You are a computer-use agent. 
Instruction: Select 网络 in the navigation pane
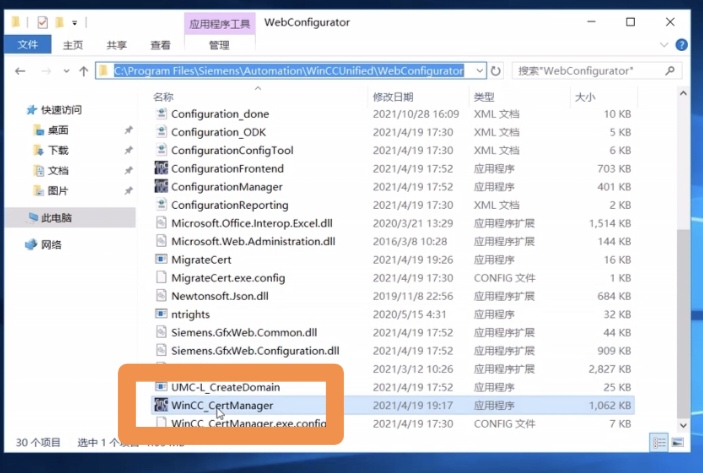[x=51, y=245]
